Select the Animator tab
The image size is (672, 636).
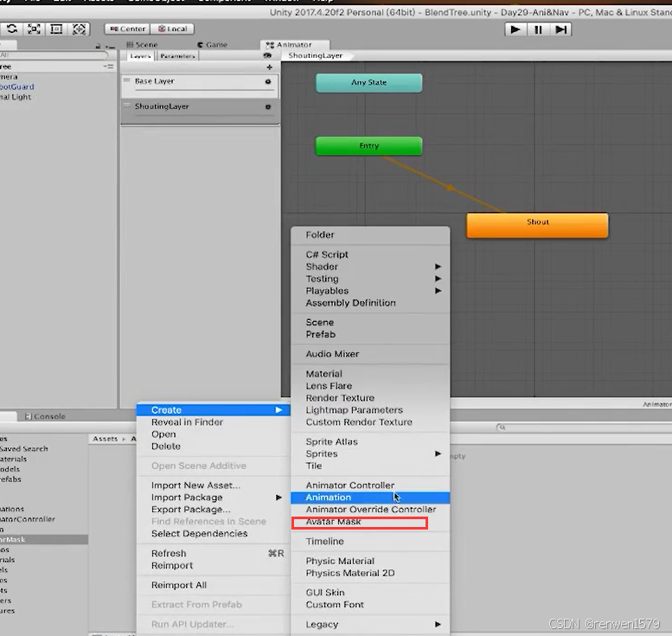[295, 45]
